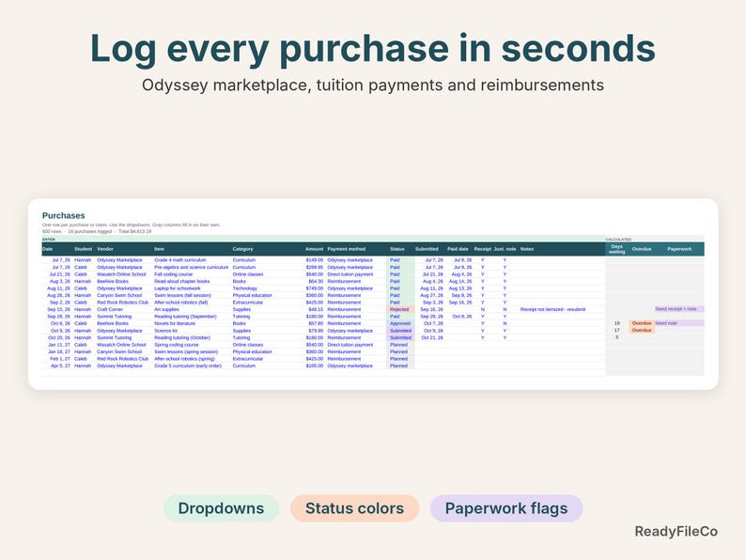Select the Receipt column header
Image resolution: width=746 pixels, height=560 pixels.
482,249
